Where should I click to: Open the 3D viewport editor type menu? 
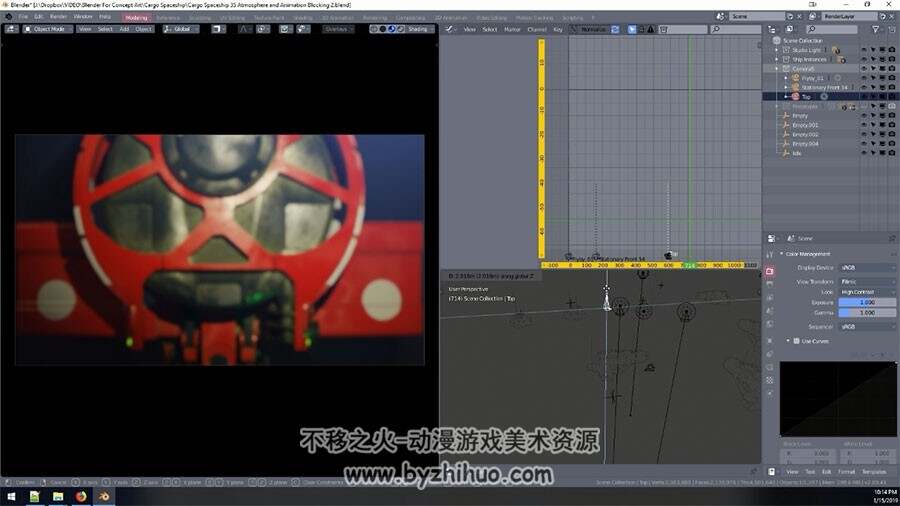(11, 29)
